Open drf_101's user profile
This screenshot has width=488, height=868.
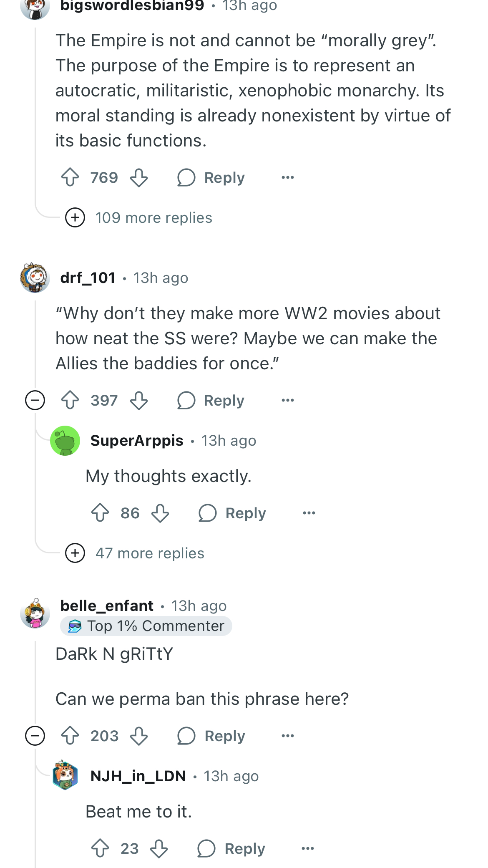(x=88, y=278)
